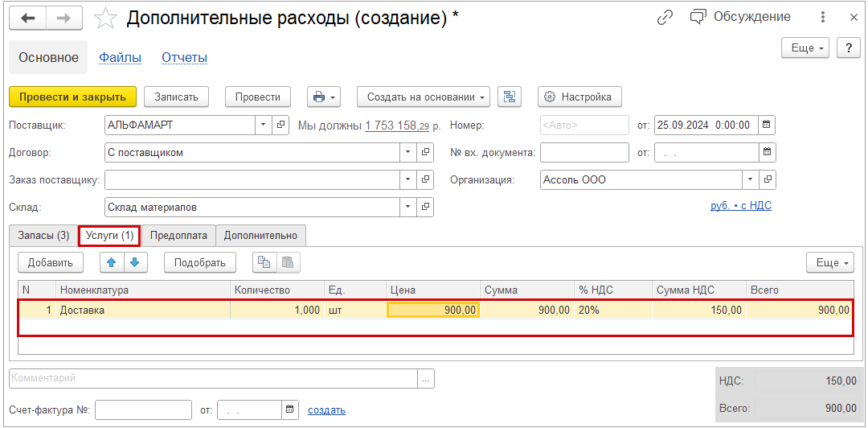Select the Количество cell 1,000

click(x=276, y=311)
